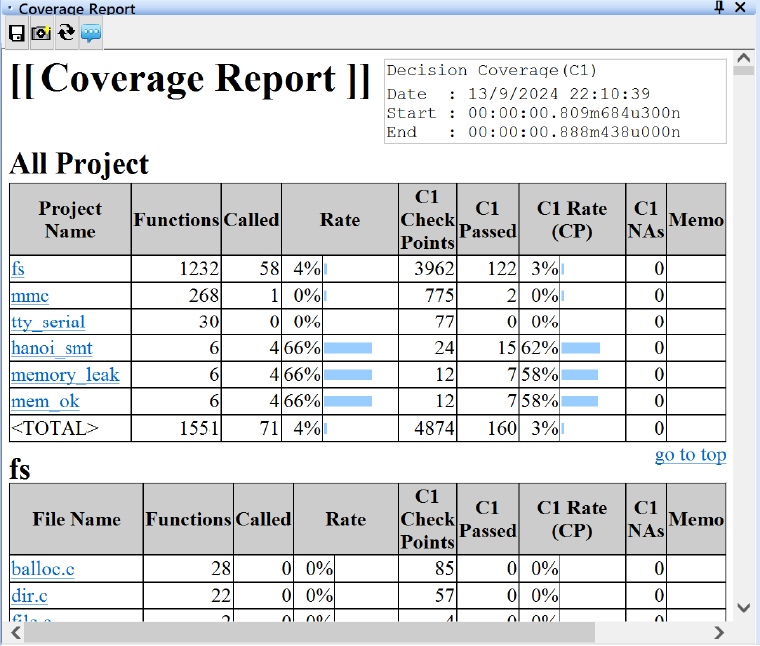The height and width of the screenshot is (646, 760).
Task: Open the balloc.c file link
Action: point(43,568)
